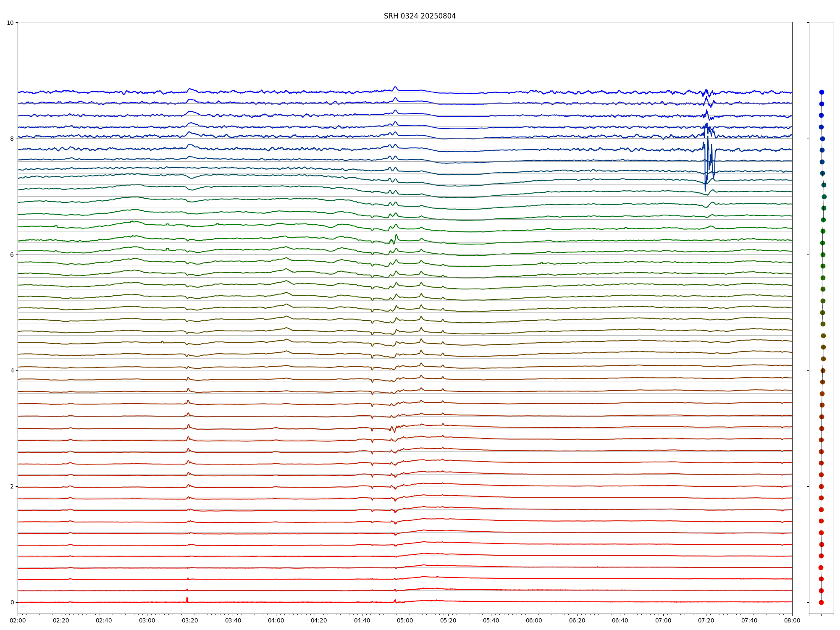Click the 05:00 time axis label
The height and width of the screenshot is (630, 840).
pyautogui.click(x=405, y=620)
